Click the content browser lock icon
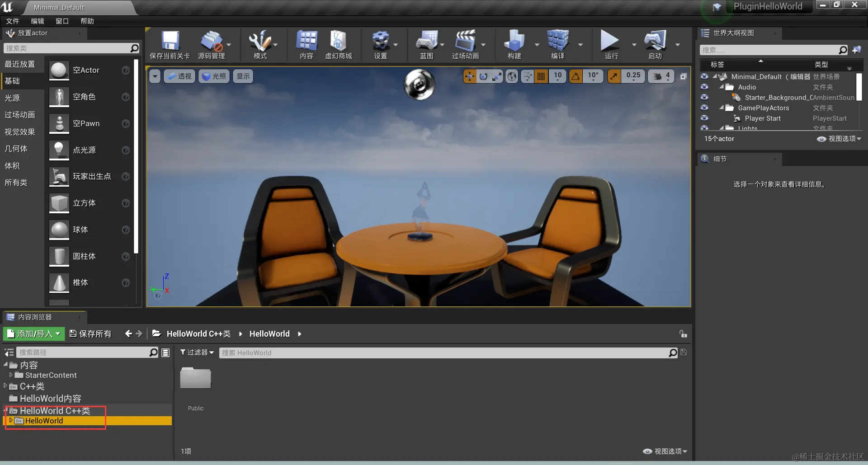Screen dimensions: 868x465 point(683,334)
